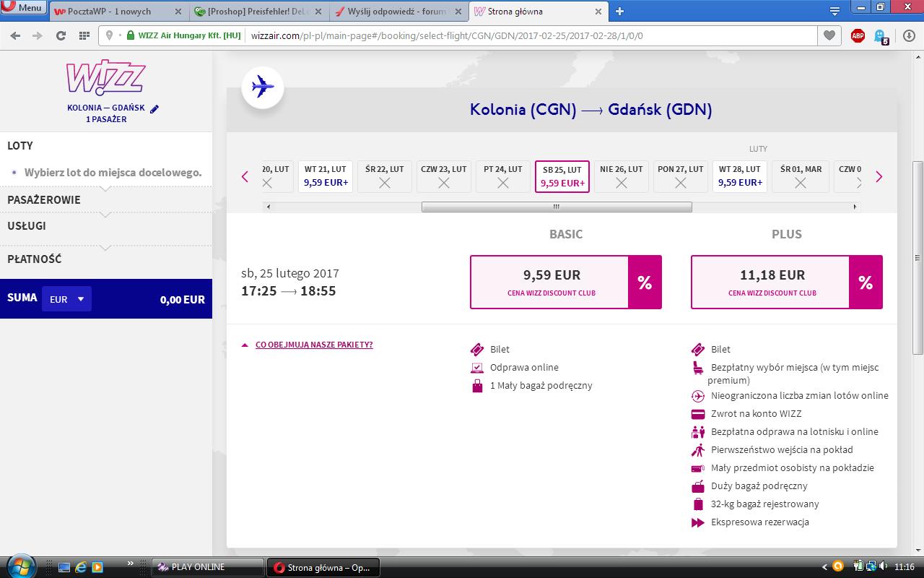The height and width of the screenshot is (578, 924).
Task: Click the percent icon on the PLUS fare
Action: (866, 282)
